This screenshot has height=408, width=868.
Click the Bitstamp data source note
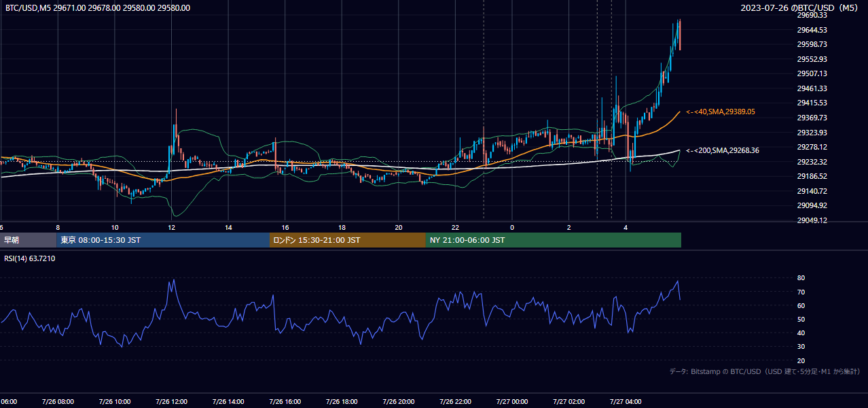pyautogui.click(x=765, y=371)
